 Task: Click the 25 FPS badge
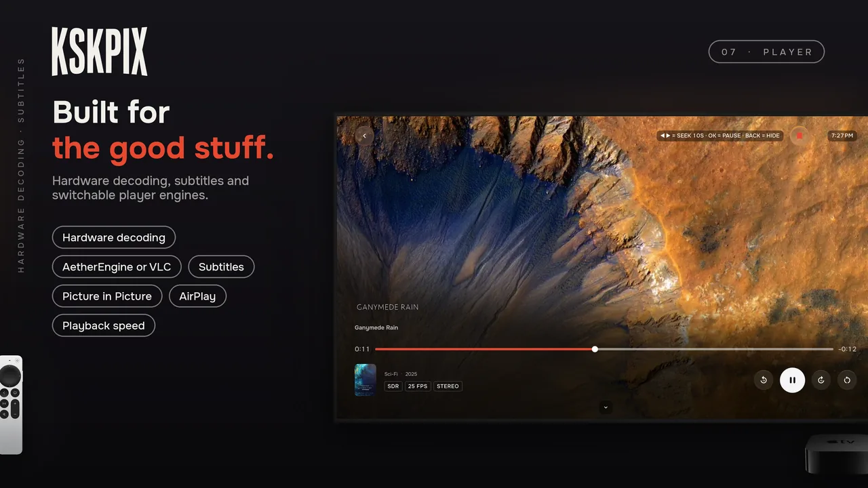pos(418,386)
